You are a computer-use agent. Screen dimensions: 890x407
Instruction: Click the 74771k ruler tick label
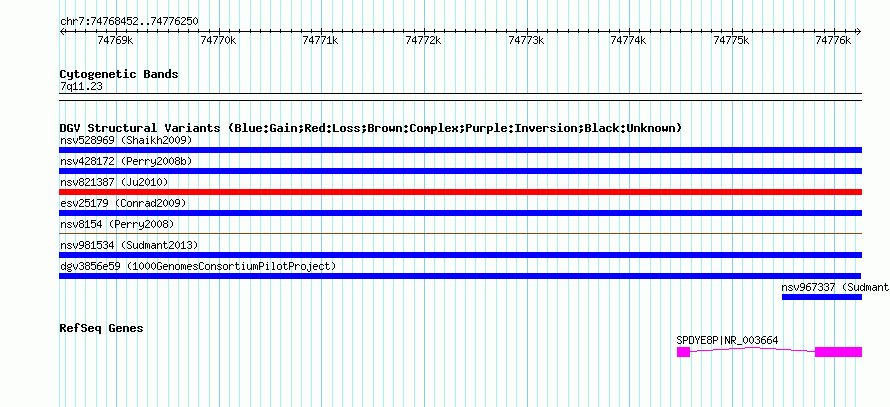pyautogui.click(x=321, y=40)
